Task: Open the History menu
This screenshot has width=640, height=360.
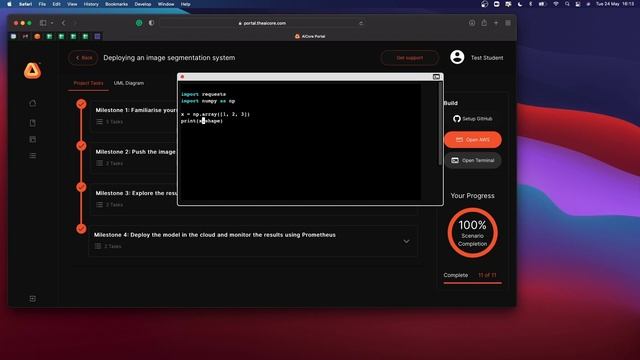Action: [x=91, y=4]
